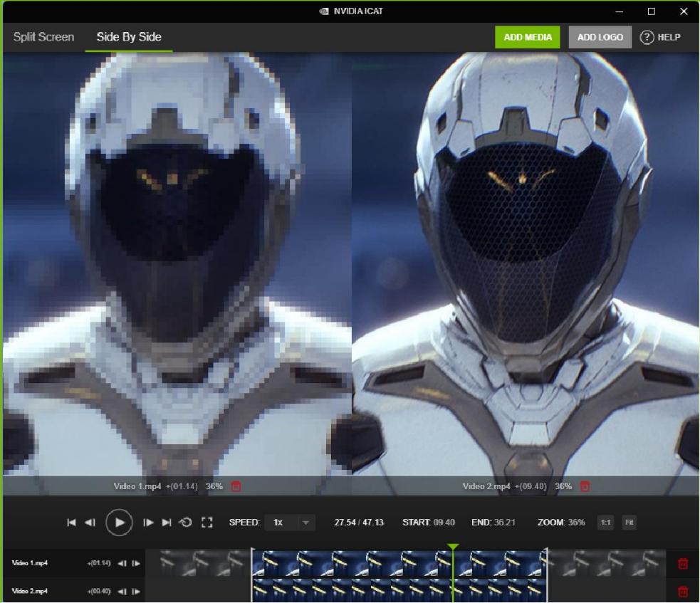
Task: Toggle loop playback icon
Action: pos(186,523)
